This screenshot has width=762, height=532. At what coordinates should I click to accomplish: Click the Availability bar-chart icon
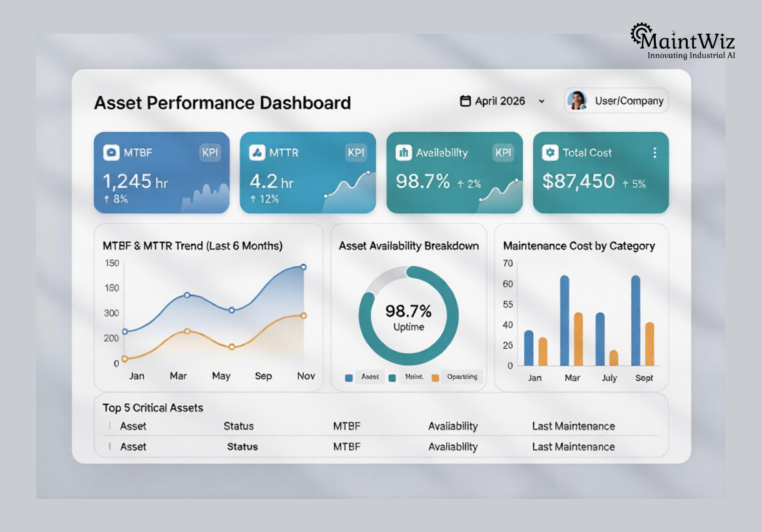403,152
